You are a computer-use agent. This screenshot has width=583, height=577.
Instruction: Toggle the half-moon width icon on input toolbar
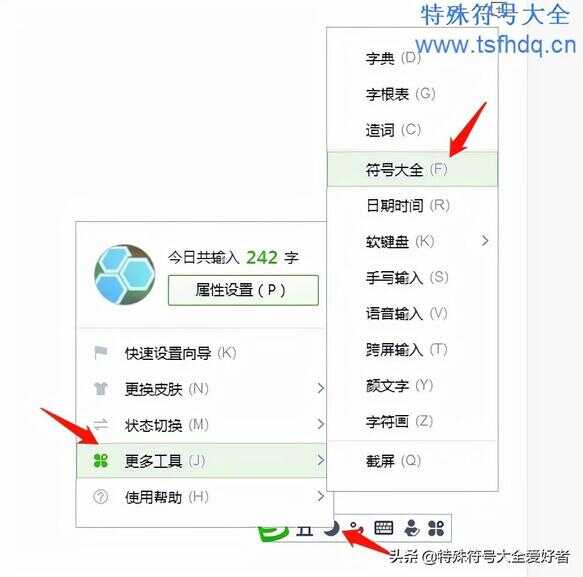332,529
